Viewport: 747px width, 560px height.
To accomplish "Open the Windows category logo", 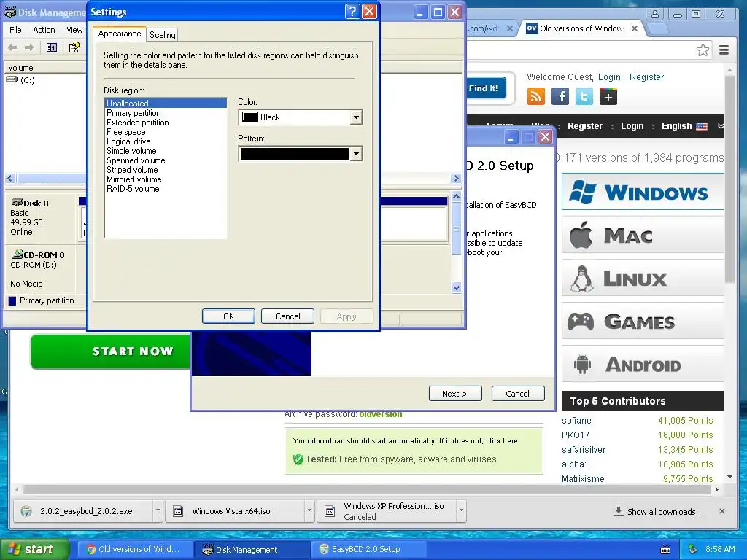I will click(583, 192).
